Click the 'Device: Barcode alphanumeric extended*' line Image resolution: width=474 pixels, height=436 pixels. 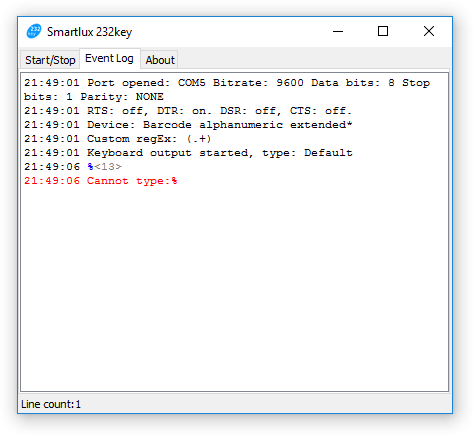[188, 125]
